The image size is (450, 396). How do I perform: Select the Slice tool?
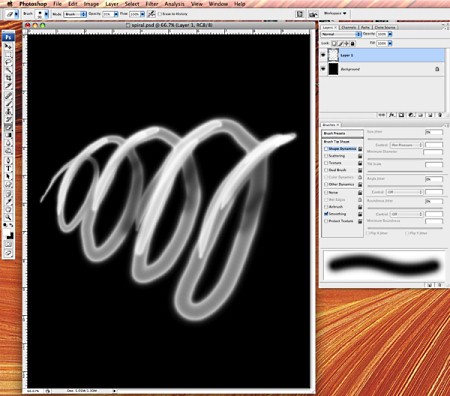click(8, 86)
